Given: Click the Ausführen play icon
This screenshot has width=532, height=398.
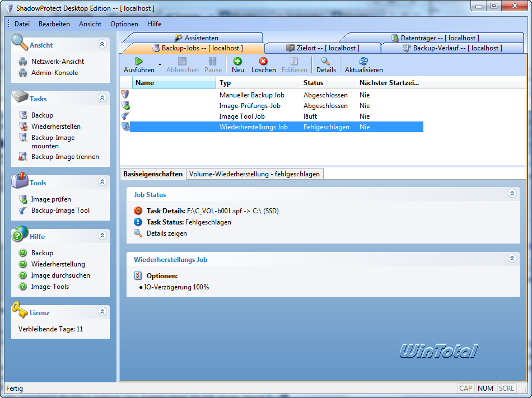Looking at the screenshot, I should pos(139,61).
